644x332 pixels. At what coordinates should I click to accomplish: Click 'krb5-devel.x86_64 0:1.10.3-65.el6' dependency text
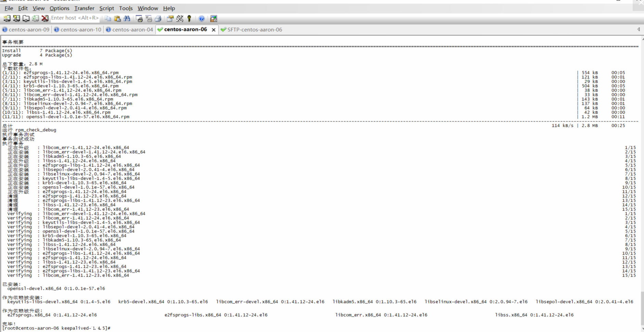click(163, 302)
